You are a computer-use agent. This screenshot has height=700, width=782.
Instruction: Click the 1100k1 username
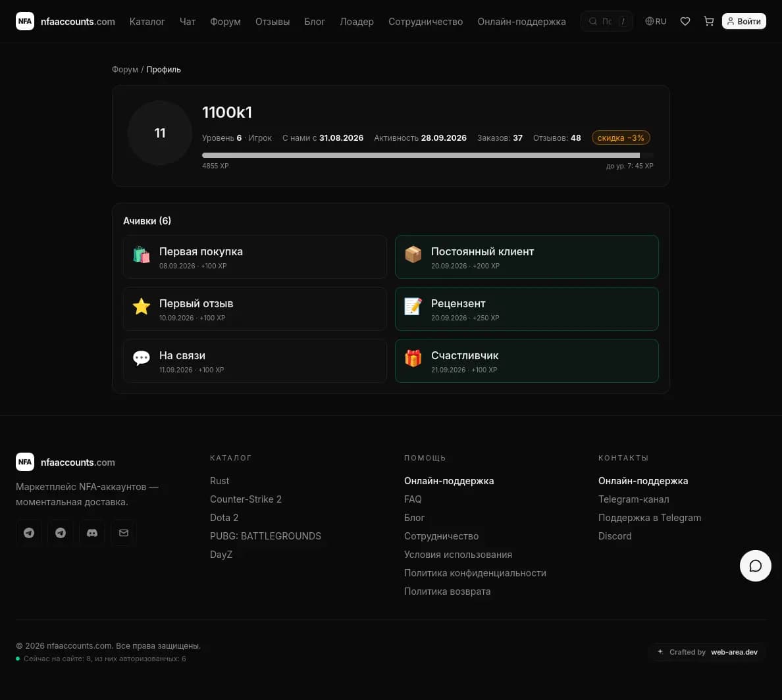pos(227,113)
